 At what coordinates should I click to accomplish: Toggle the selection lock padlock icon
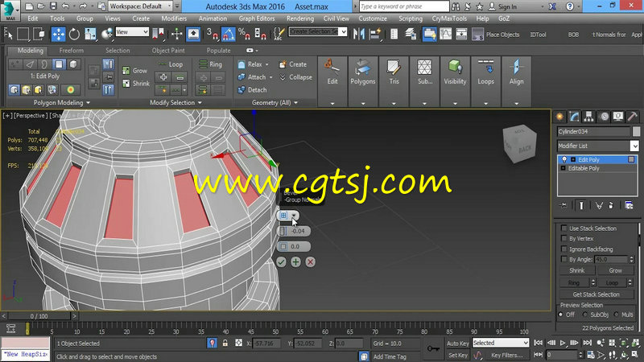225,343
